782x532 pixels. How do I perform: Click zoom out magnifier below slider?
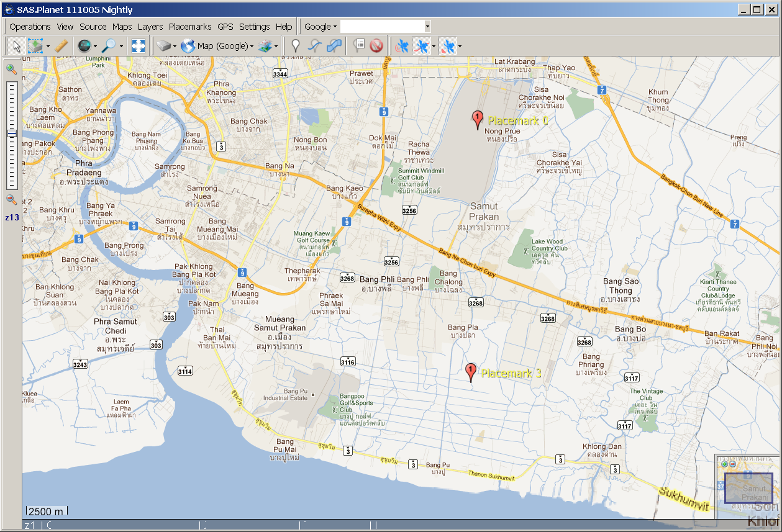[x=11, y=199]
